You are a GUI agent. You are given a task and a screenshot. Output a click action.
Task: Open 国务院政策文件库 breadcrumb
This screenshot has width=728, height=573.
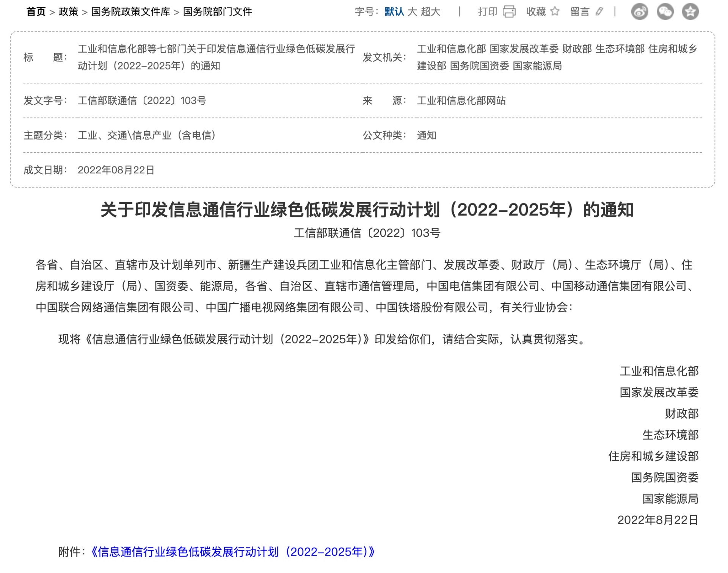pos(131,12)
